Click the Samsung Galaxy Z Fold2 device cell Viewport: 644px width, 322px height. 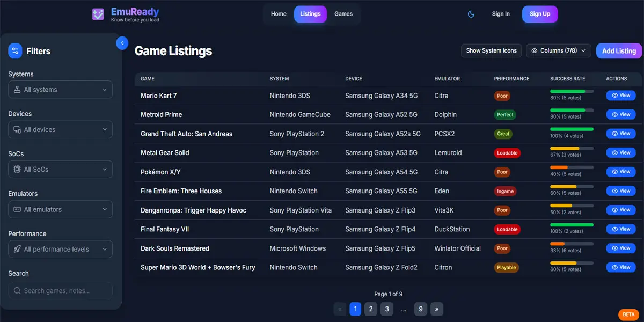(381, 267)
